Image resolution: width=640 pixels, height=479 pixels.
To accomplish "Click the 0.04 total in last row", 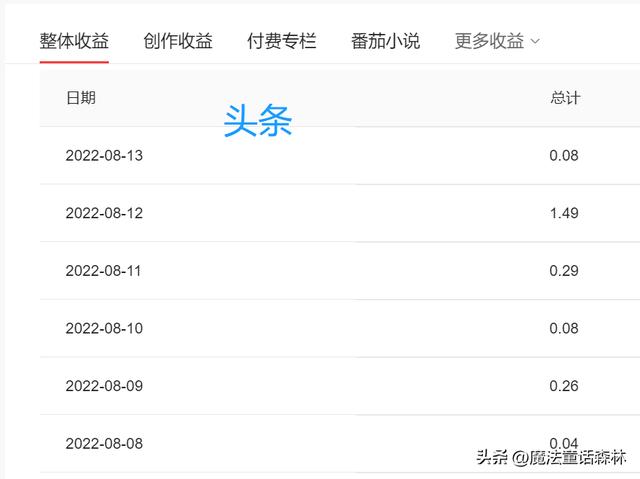I will (x=564, y=441).
